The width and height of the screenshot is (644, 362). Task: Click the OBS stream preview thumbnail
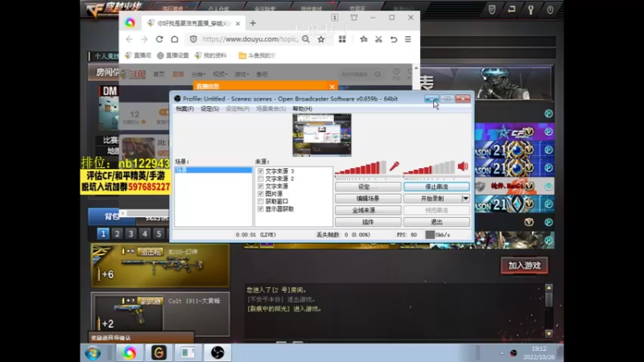(x=322, y=135)
